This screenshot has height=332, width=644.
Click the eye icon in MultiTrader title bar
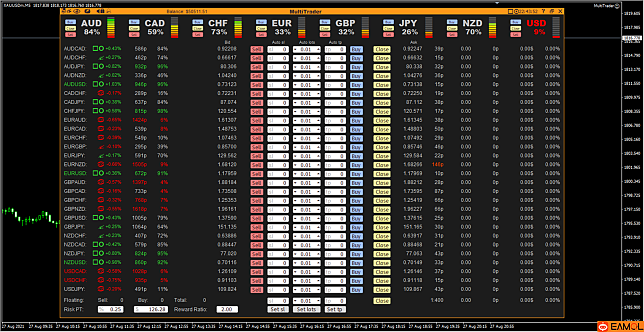pyautogui.click(x=77, y=11)
